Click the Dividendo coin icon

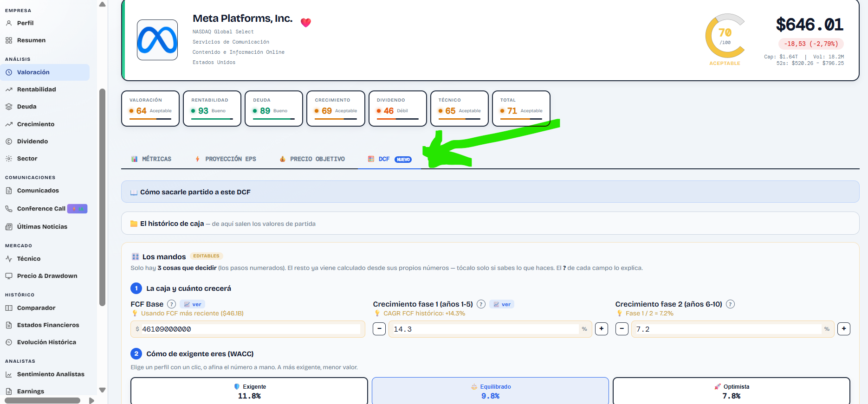[9, 141]
